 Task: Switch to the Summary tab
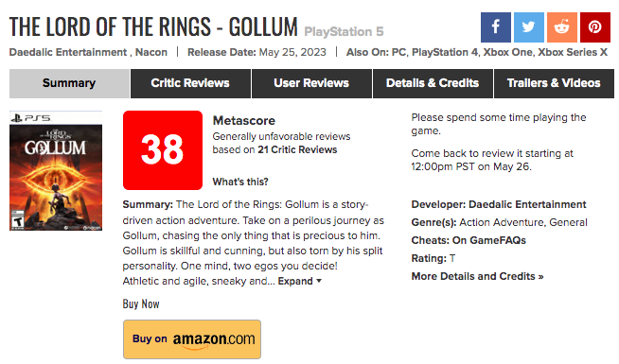69,83
